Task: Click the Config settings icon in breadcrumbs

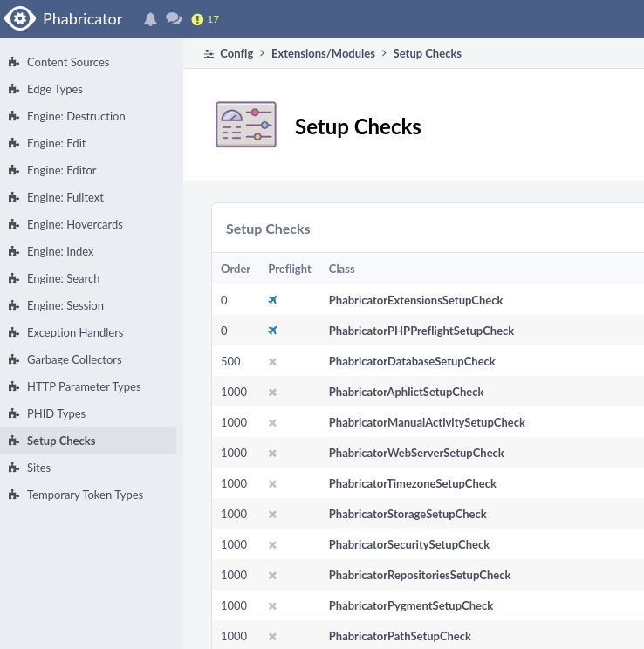Action: [x=209, y=54]
